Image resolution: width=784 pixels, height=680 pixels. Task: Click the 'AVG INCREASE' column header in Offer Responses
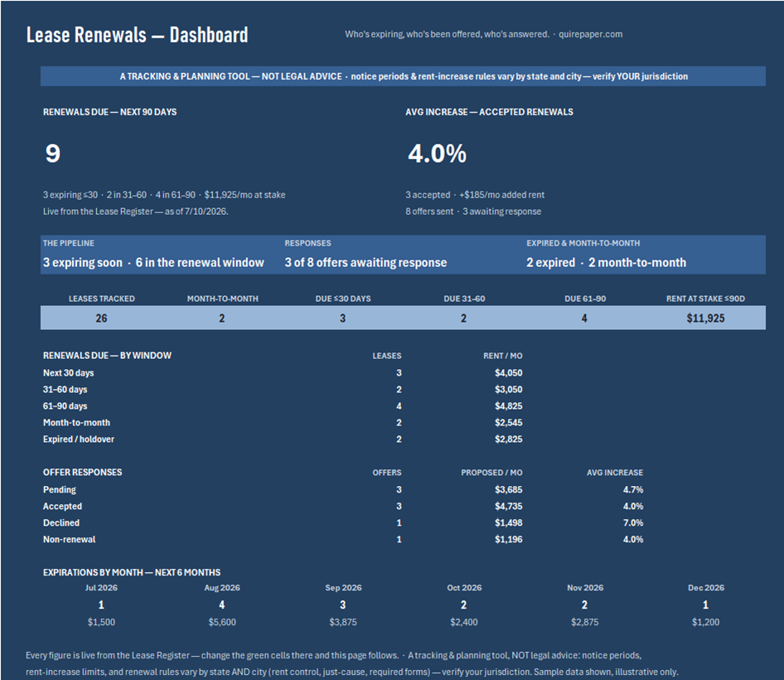click(x=614, y=473)
